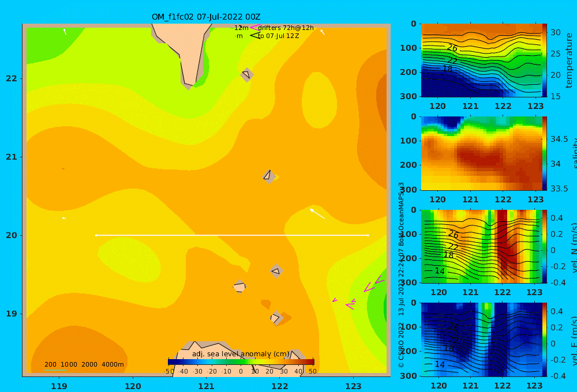Click latitude label 21 on the map axis

pyautogui.click(x=12, y=157)
